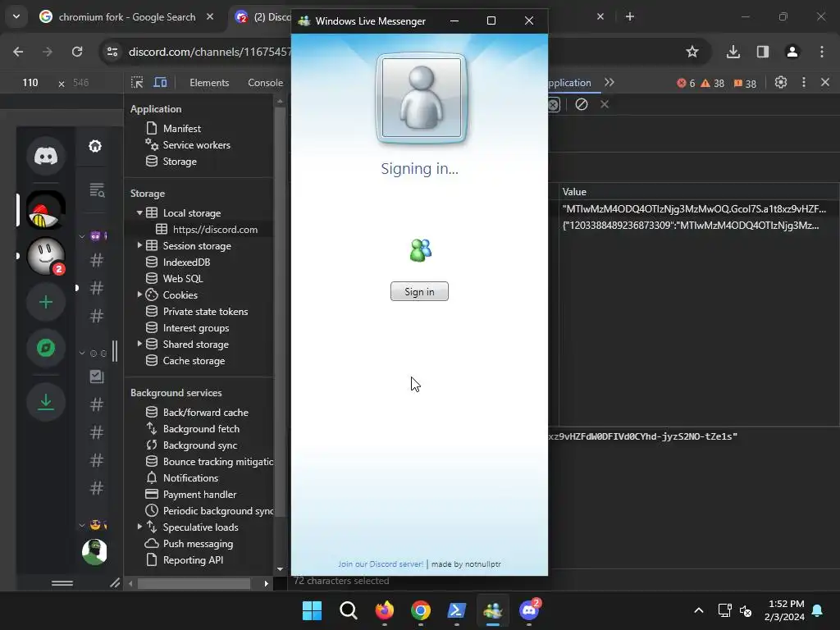The width and height of the screenshot is (840, 630).
Task: Toggle the device toolbar icon
Action: click(160, 83)
